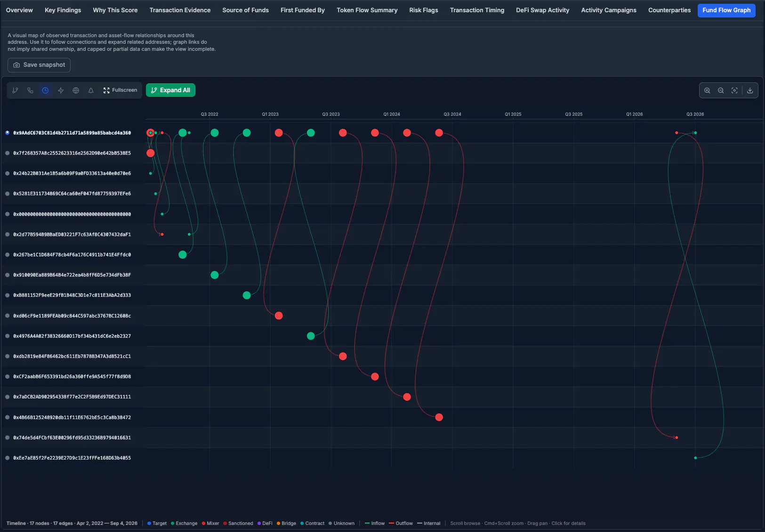Click the row dot beside 0xB881152F9eeE
The image size is (765, 532).
click(8, 295)
